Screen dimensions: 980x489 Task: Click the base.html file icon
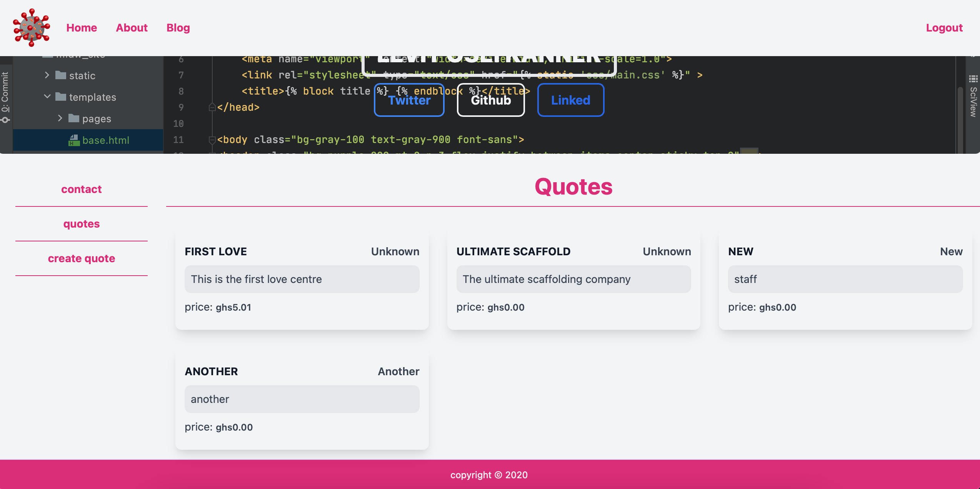(x=74, y=140)
